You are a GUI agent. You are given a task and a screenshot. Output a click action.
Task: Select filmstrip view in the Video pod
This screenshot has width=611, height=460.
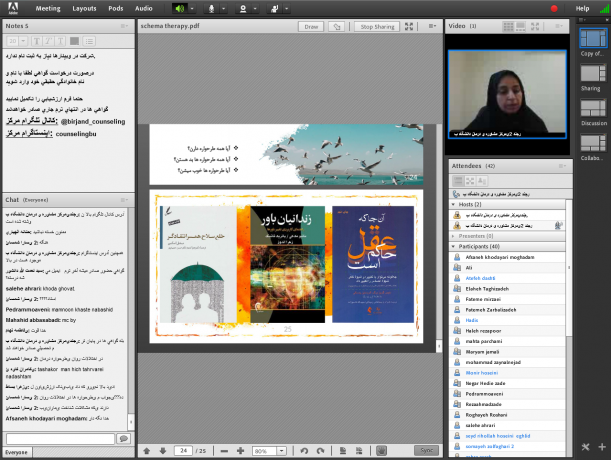pos(521,27)
